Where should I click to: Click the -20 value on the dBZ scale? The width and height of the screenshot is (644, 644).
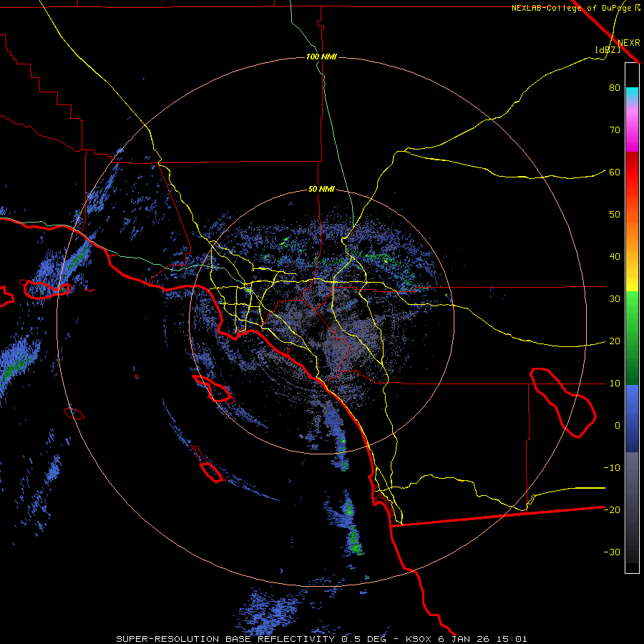[x=612, y=510]
